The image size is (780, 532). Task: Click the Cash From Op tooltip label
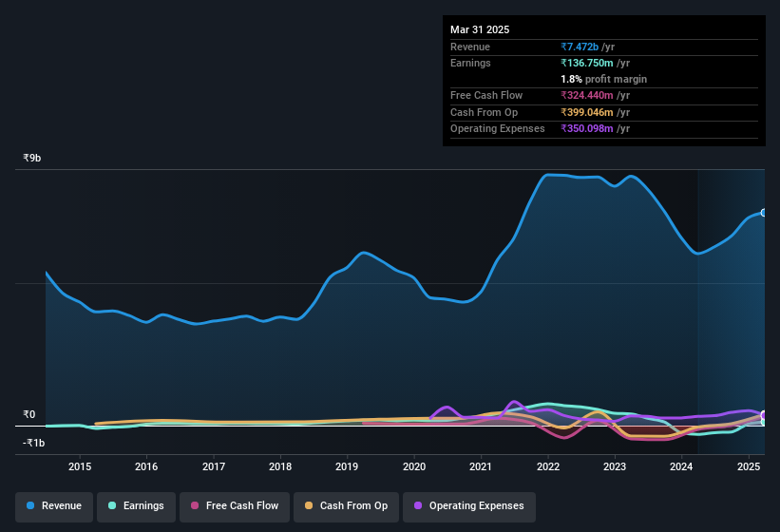[x=484, y=112]
